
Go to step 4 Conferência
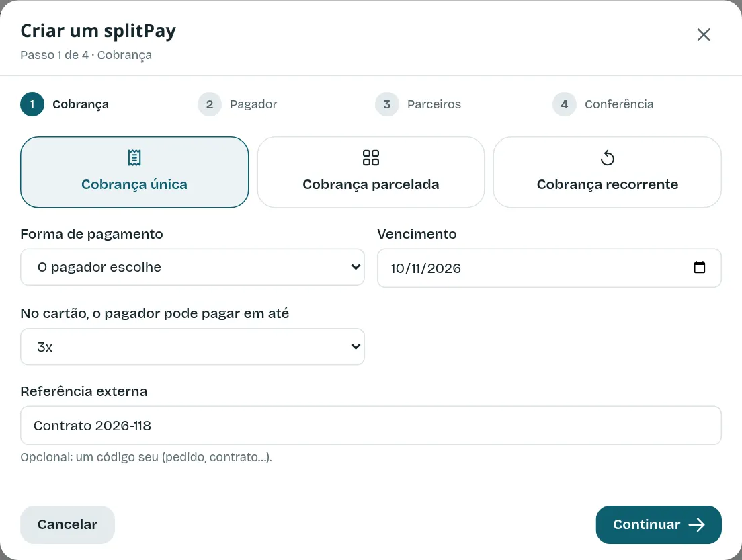tap(603, 104)
